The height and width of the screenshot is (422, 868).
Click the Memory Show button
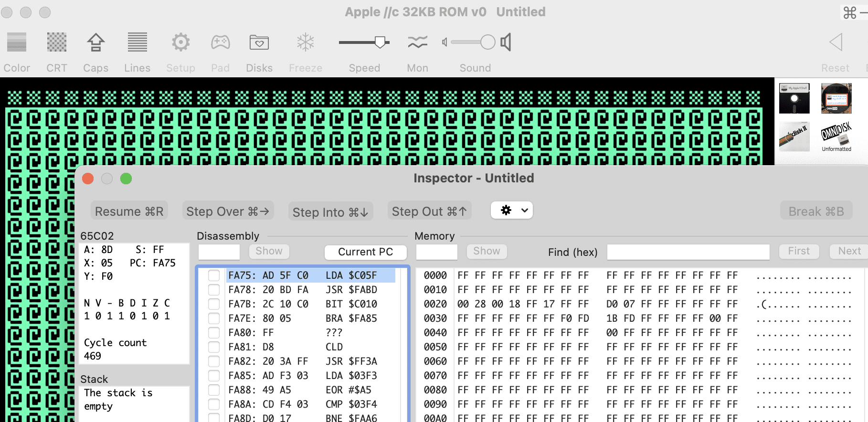coord(487,251)
